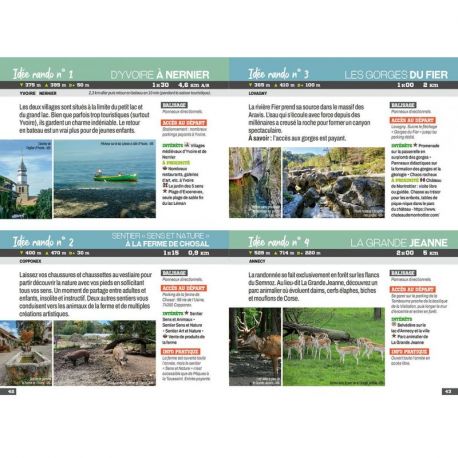Click the star icon beside 'Plage d'Excenevex'
This screenshot has width=458, height=458.
pyautogui.click(x=165, y=192)
